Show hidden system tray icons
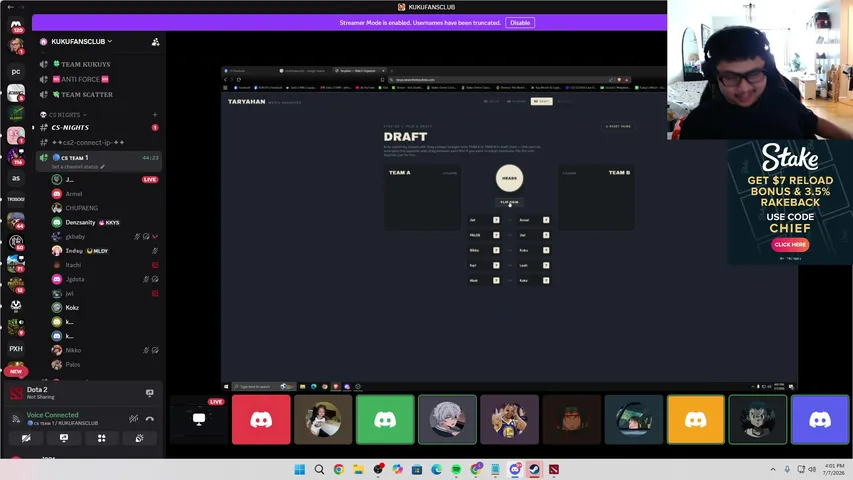 click(x=772, y=469)
